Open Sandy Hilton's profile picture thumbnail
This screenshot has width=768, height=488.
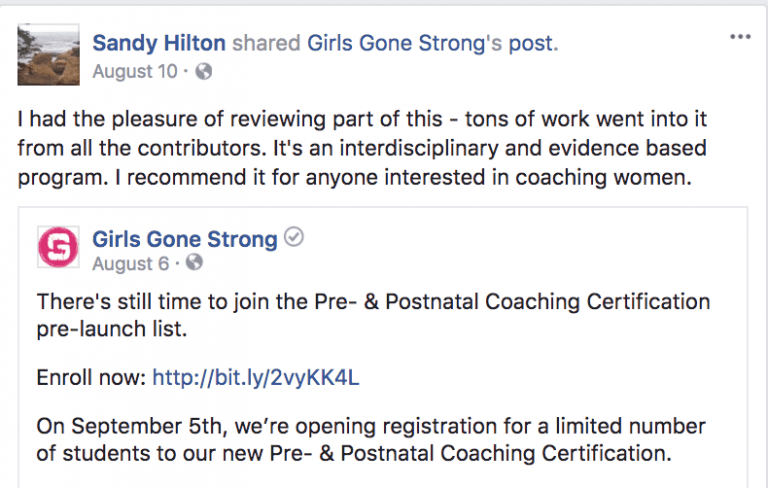click(x=48, y=55)
